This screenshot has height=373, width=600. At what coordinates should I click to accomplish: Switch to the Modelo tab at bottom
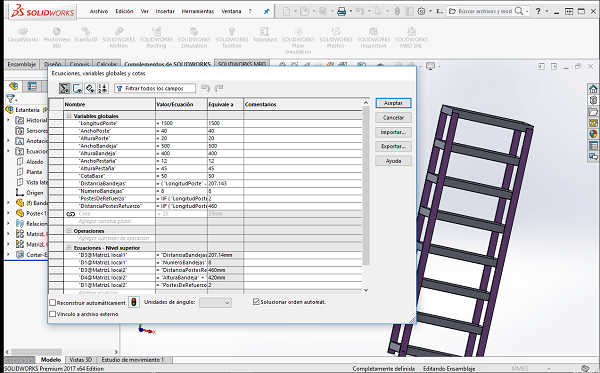(51, 360)
